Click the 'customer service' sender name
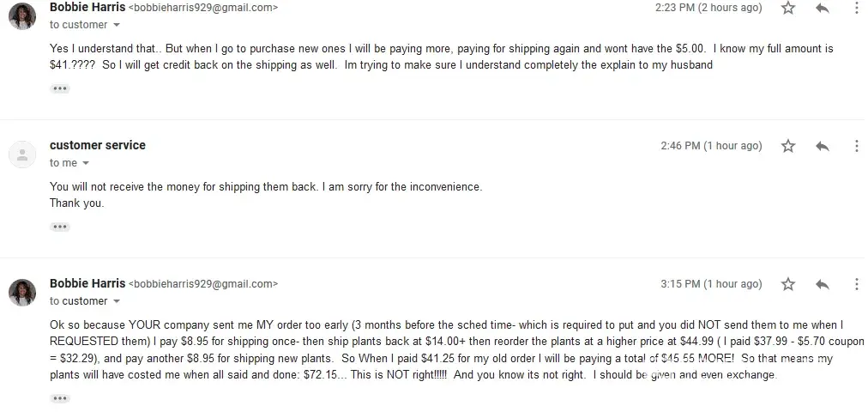This screenshot has height=412, width=868. [x=98, y=145]
